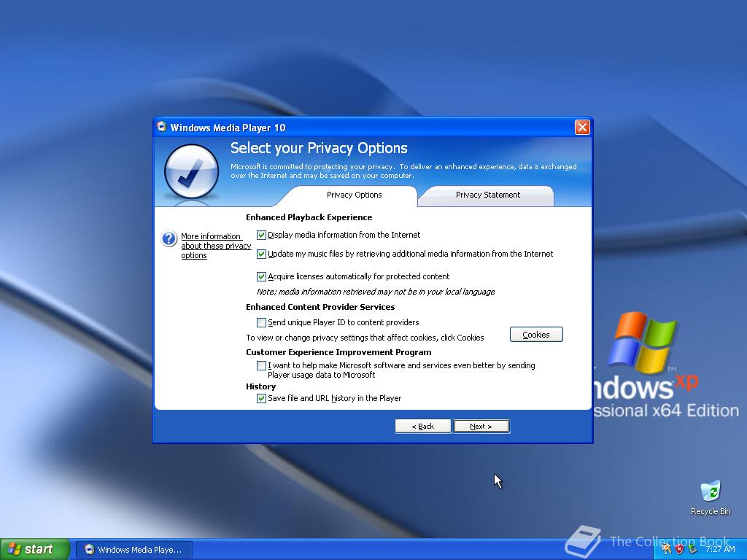The height and width of the screenshot is (560, 747).
Task: Close the Windows Media Player 10 dialog
Action: (582, 127)
